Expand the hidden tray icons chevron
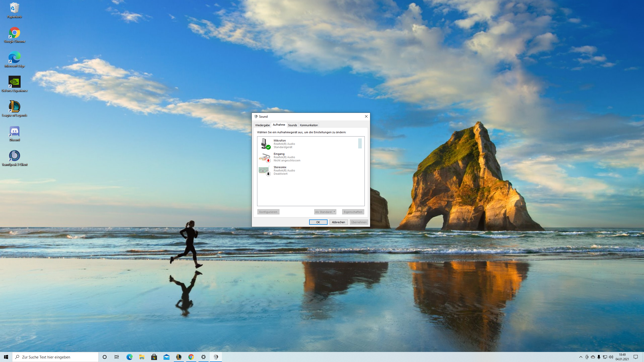Viewport: 644px width, 362px height. [x=581, y=357]
